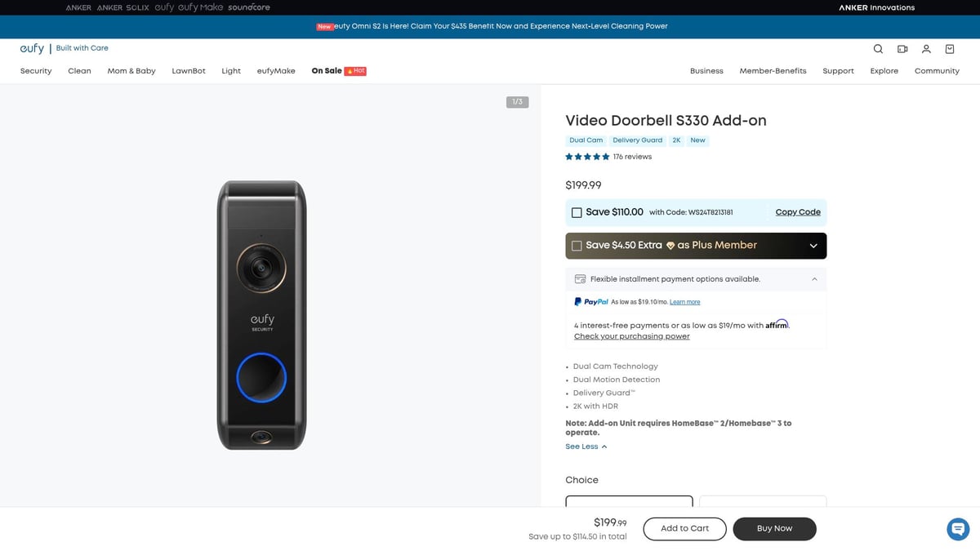980x551 pixels.
Task: Open the user account icon
Action: (x=926, y=49)
